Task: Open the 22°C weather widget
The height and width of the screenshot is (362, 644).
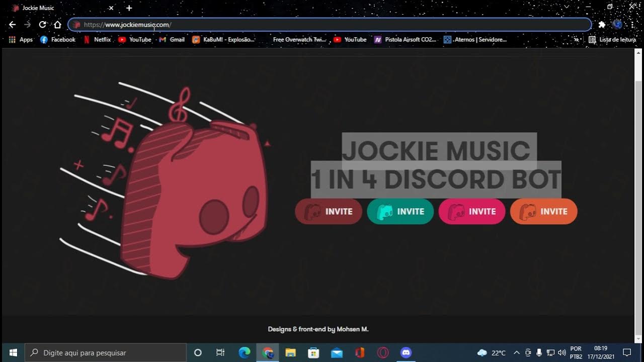Action: 492,353
